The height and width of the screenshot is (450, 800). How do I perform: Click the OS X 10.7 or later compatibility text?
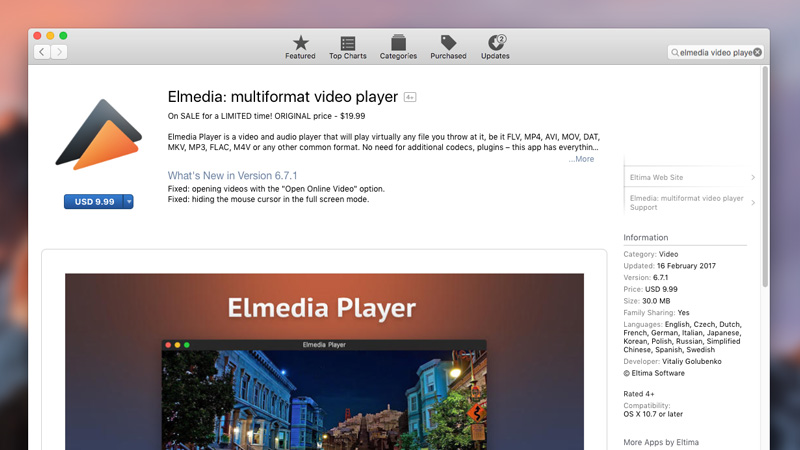(x=653, y=414)
